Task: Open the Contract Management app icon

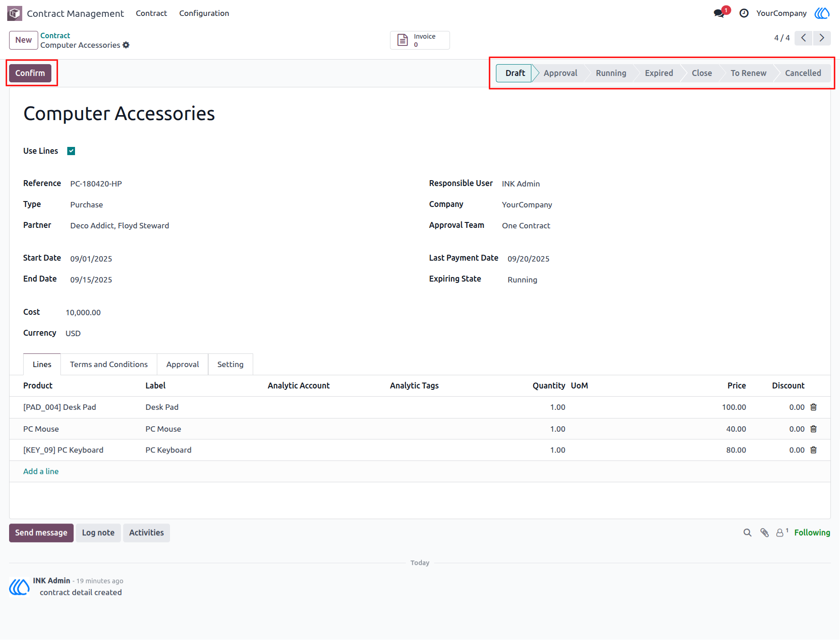Action: point(15,13)
